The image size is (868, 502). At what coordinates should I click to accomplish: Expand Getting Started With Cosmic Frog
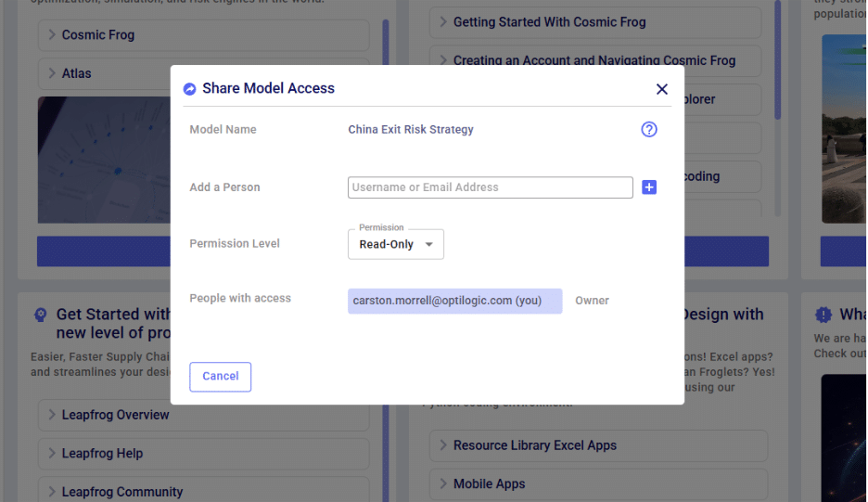[595, 22]
